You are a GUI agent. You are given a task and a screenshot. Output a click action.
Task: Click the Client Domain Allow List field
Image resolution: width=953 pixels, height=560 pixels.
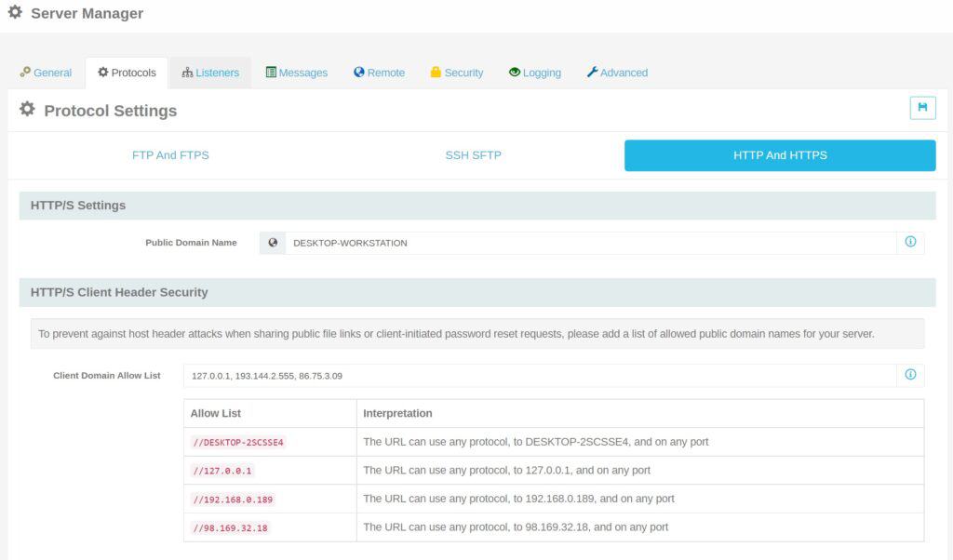540,376
